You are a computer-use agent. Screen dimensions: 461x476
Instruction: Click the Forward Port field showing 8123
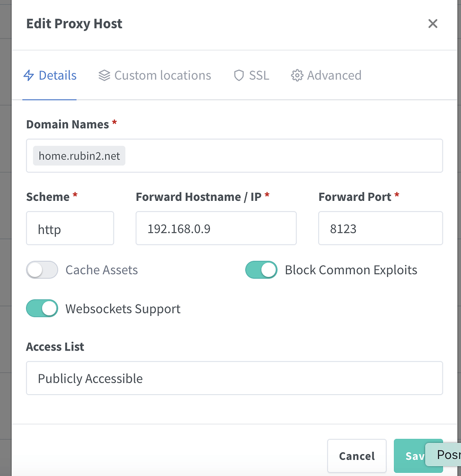click(381, 228)
